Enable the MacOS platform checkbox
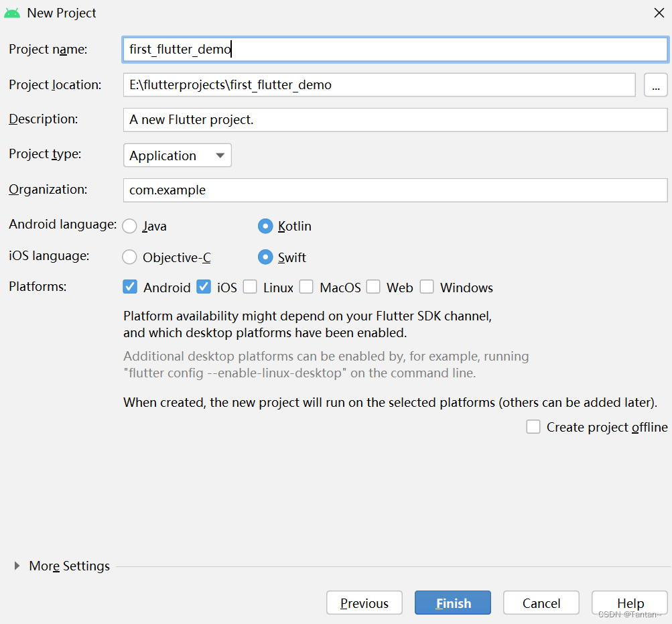This screenshot has height=624, width=672. [306, 287]
